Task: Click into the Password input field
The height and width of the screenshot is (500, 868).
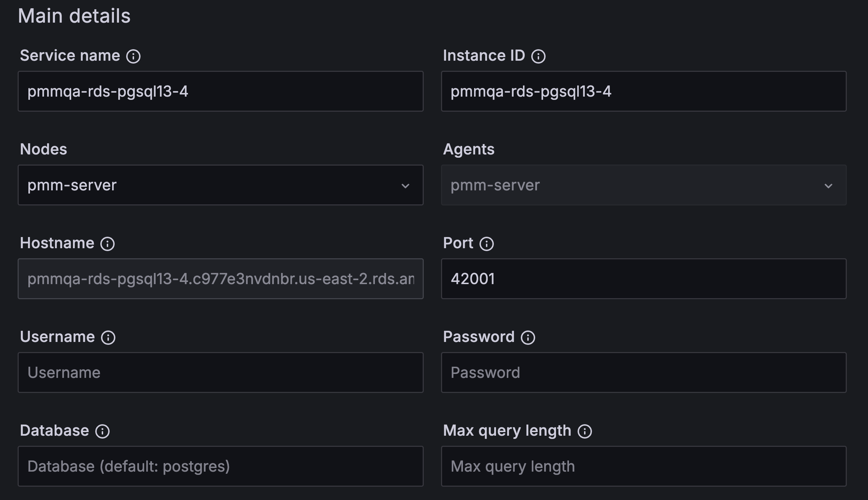Action: point(643,372)
